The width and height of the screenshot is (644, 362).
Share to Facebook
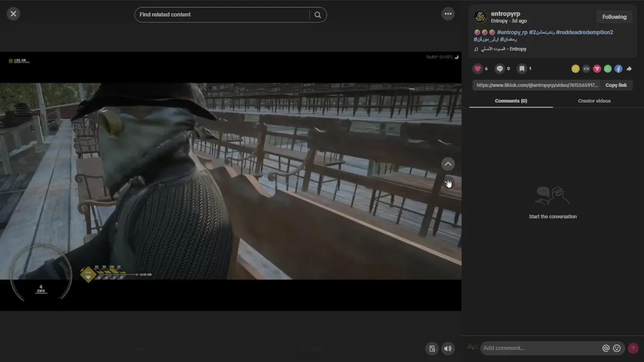click(x=618, y=69)
